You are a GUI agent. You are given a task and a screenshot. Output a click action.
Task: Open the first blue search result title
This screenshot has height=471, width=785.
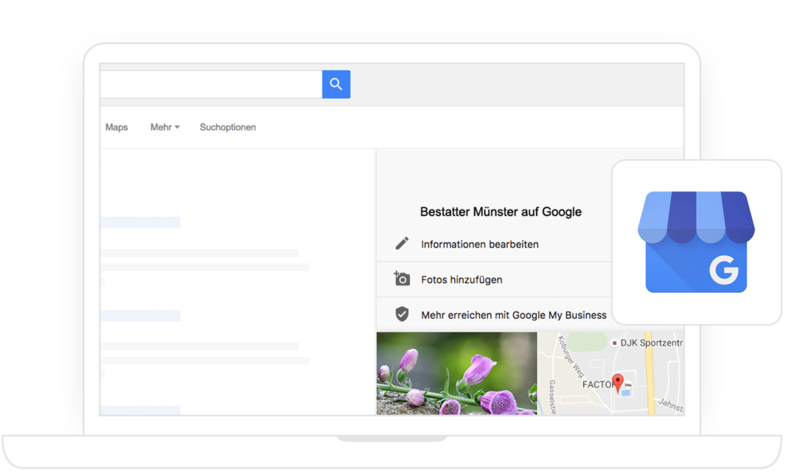pyautogui.click(x=140, y=222)
